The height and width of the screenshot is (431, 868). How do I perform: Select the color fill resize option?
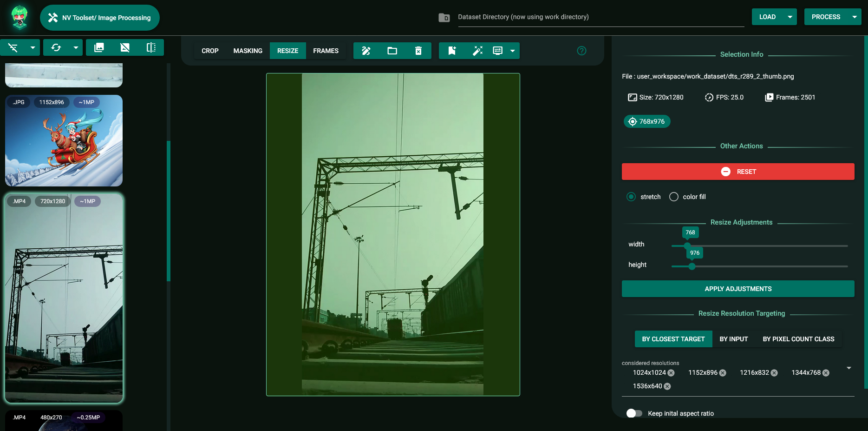pos(674,197)
